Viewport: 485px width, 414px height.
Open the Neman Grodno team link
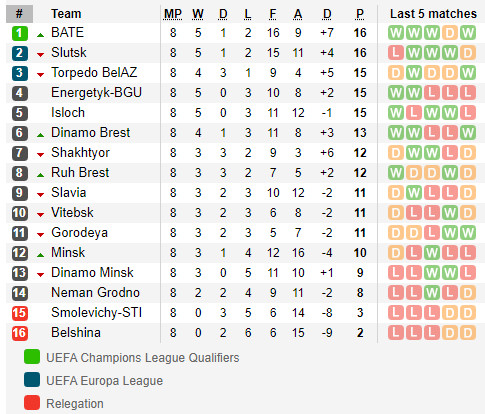(x=95, y=293)
